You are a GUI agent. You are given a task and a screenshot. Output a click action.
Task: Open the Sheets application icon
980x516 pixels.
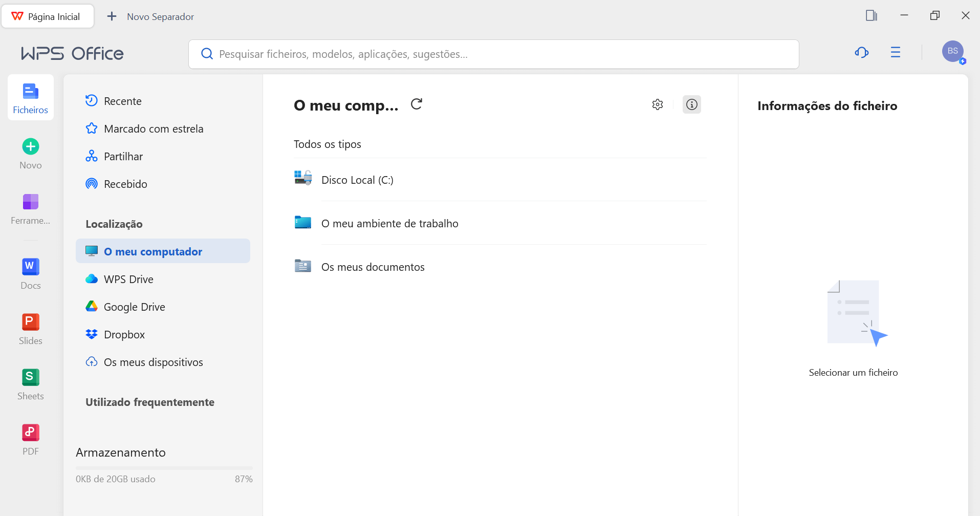tap(30, 383)
